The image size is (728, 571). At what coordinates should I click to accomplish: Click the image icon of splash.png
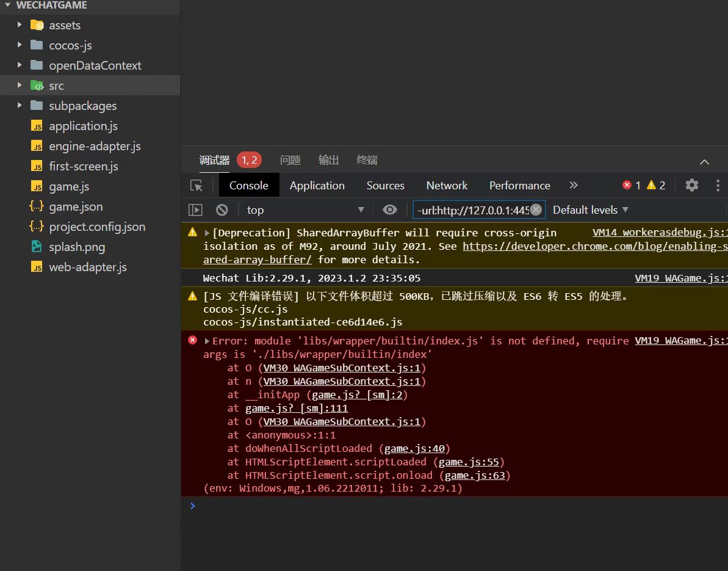[37, 246]
